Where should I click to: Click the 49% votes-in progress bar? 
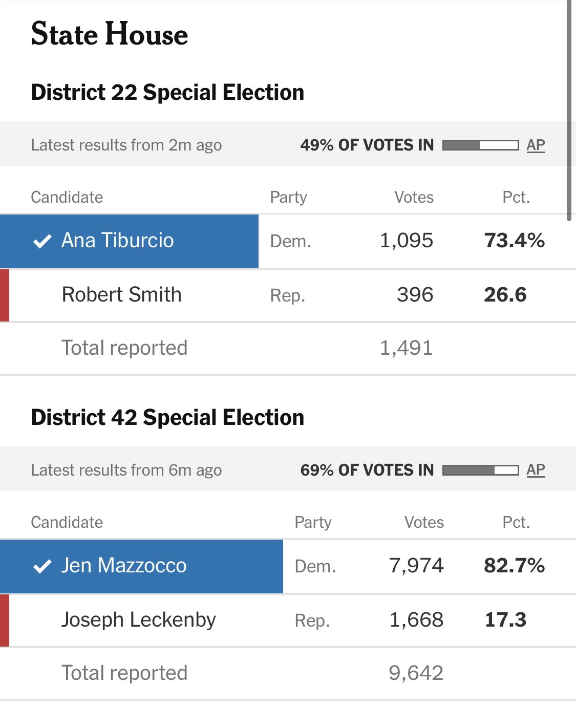pyautogui.click(x=480, y=145)
